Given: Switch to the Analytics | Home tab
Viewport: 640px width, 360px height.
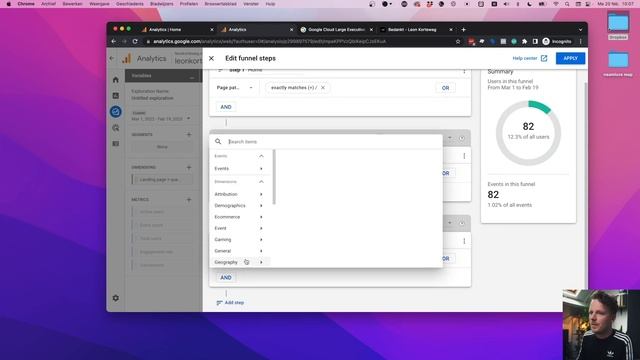Looking at the screenshot, I should click(176, 30).
